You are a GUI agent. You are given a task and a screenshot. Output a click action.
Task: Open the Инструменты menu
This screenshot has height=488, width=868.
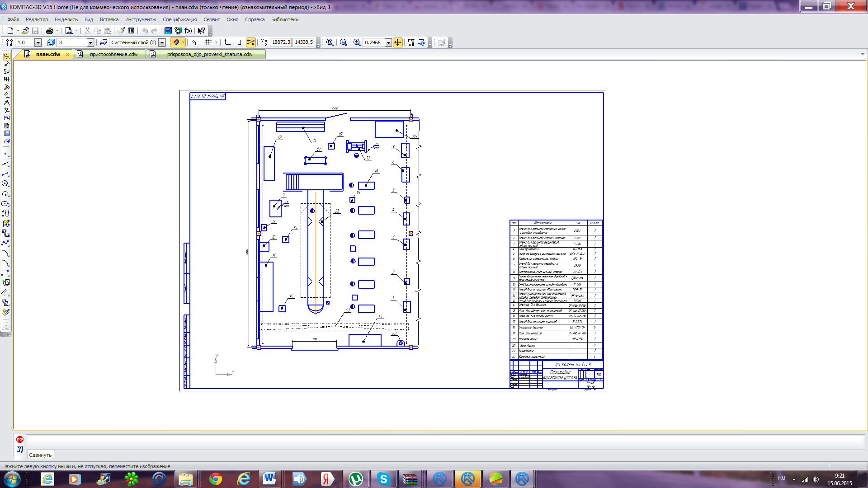point(141,19)
